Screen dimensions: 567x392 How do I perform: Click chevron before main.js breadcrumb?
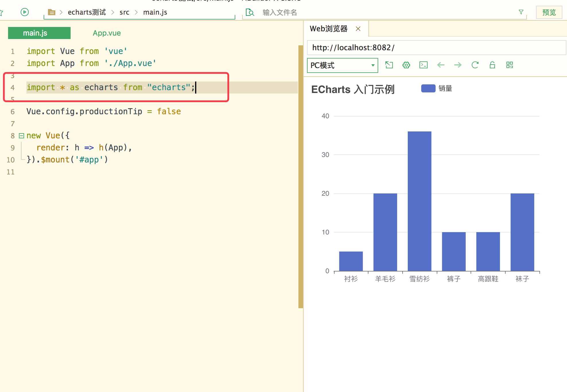136,12
